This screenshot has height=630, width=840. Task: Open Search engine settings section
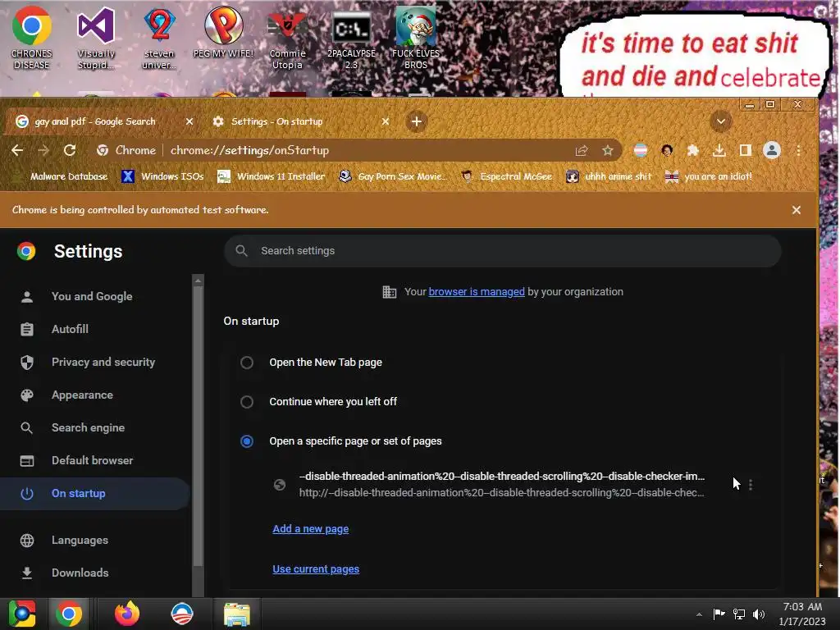[94, 427]
